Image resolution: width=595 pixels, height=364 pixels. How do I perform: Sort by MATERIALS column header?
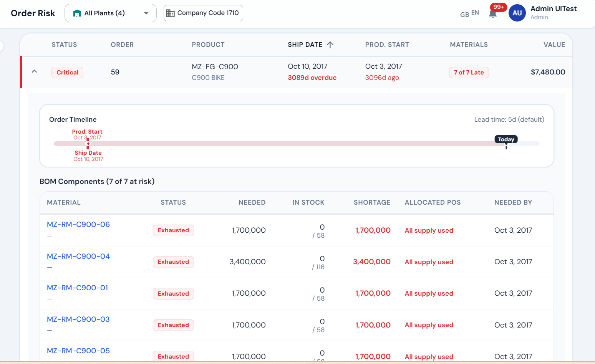[469, 45]
